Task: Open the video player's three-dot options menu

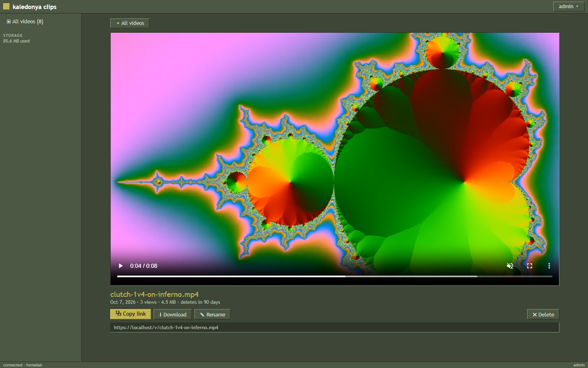Action: 549,266
